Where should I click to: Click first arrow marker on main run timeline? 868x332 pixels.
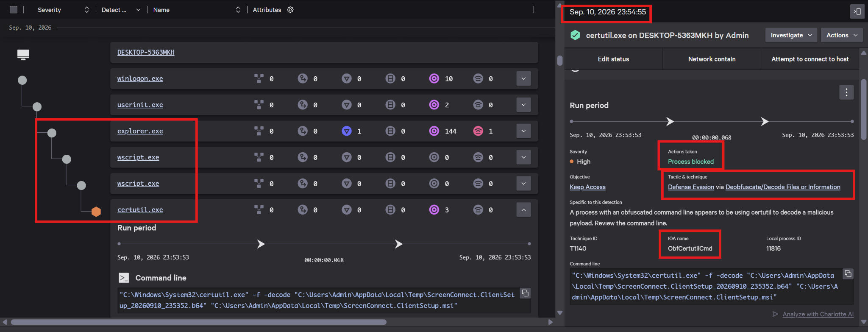[261, 244]
